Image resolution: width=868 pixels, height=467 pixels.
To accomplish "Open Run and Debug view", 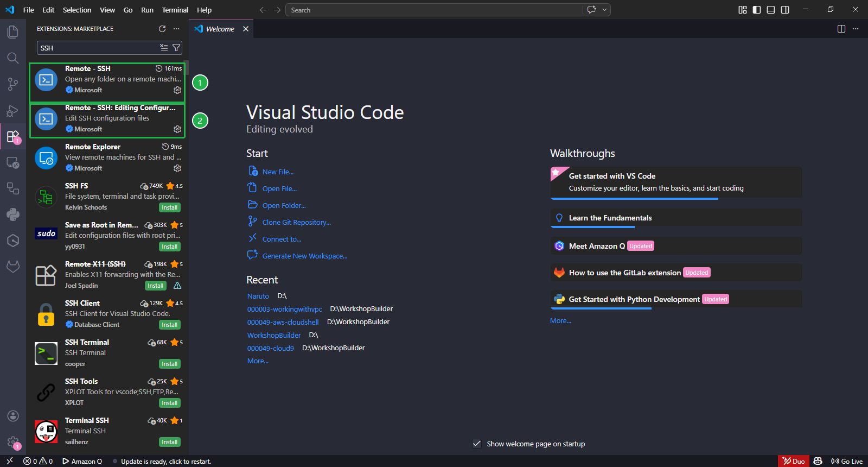I will (13, 110).
